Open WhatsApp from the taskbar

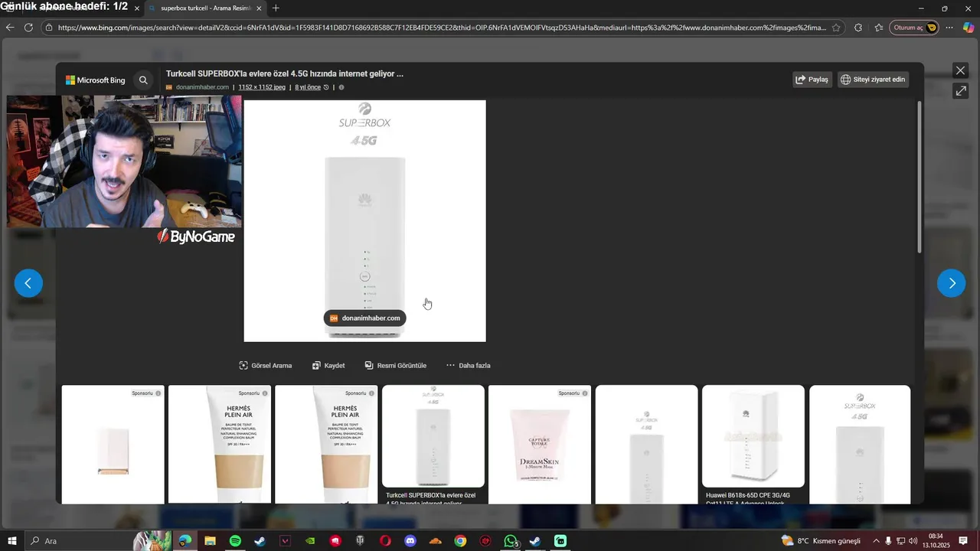[511, 541]
